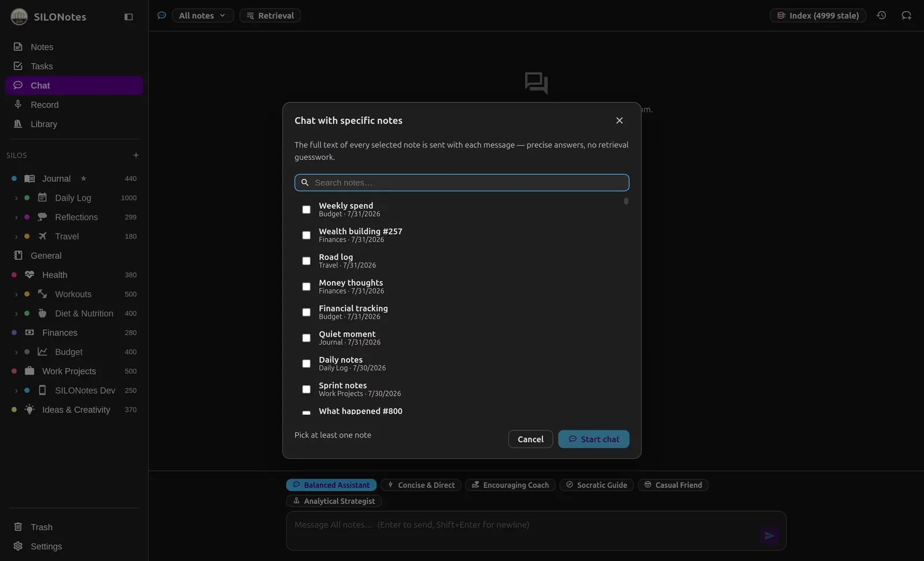Click the Start chat button
The width and height of the screenshot is (924, 561).
tap(594, 439)
